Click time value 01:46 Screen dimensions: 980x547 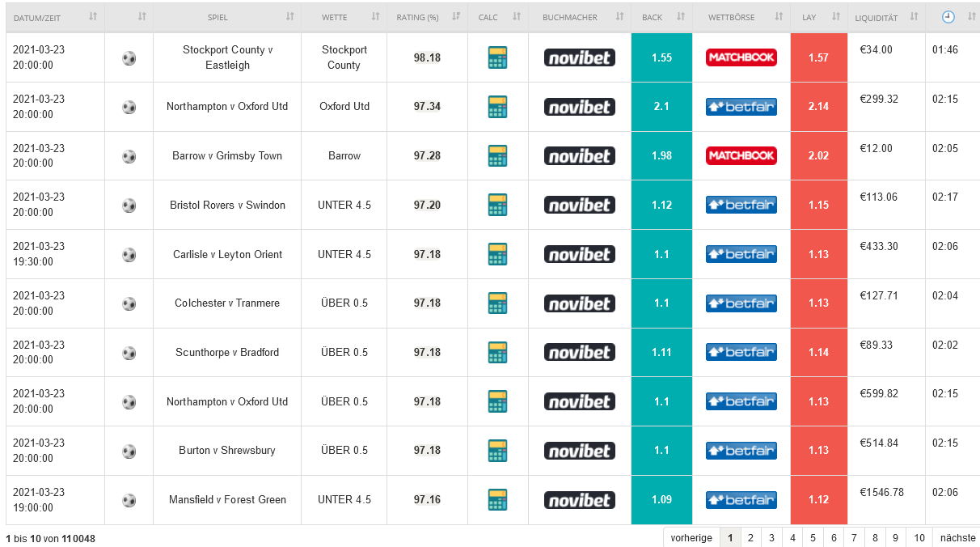[945, 50]
